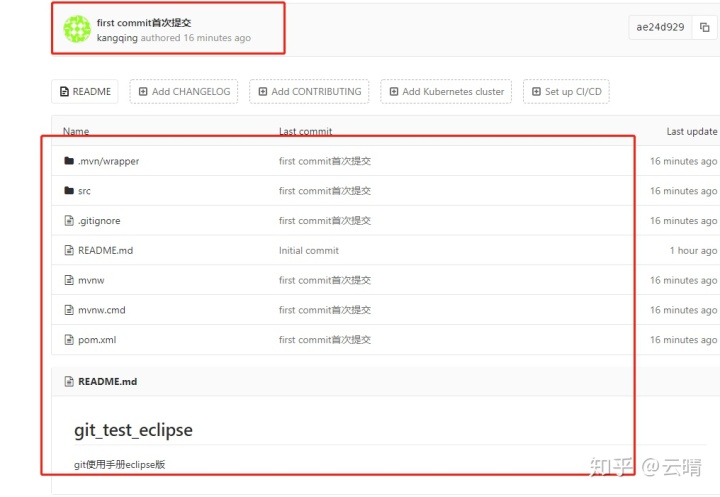Screen dimensions: 720x497
Task: Open the .mvn/wrapper folder icon
Action: (69, 161)
